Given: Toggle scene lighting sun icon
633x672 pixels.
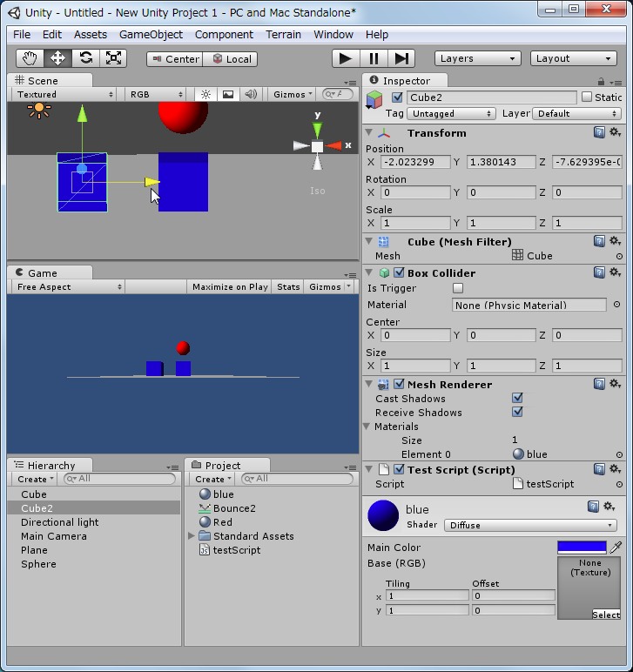Looking at the screenshot, I should pos(205,94).
